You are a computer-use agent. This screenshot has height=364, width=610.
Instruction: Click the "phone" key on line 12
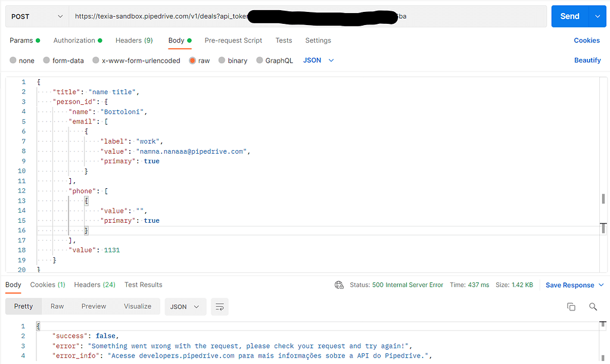[x=82, y=191]
